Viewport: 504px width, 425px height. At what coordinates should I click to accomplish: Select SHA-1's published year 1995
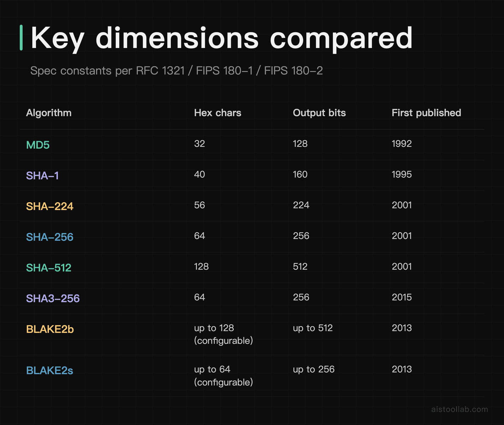tap(402, 174)
